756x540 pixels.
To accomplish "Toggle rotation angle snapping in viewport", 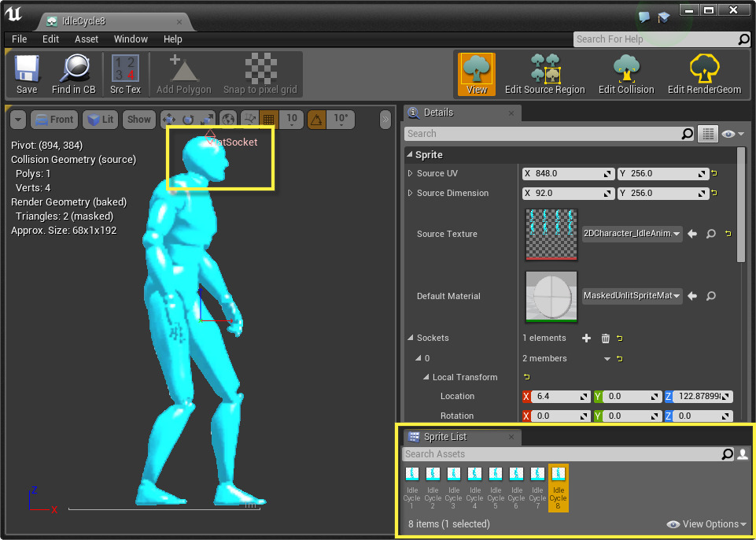I will 316,120.
